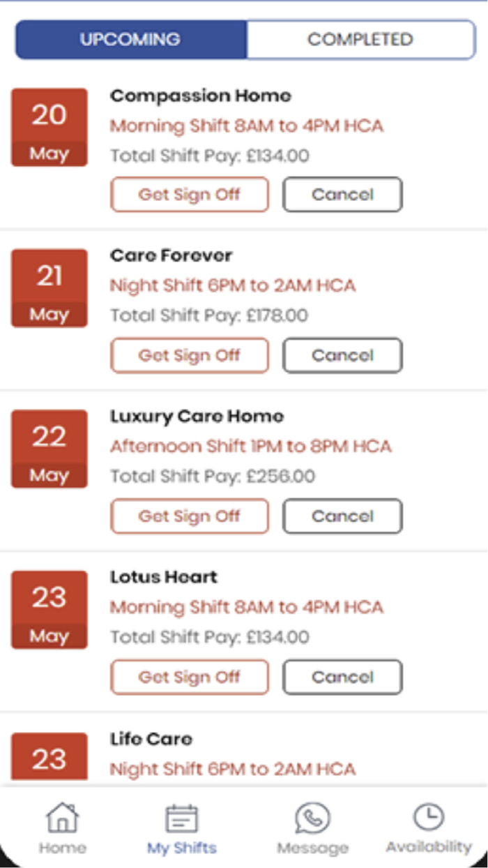Cancel the Compassion Home morning shift

pyautogui.click(x=342, y=194)
